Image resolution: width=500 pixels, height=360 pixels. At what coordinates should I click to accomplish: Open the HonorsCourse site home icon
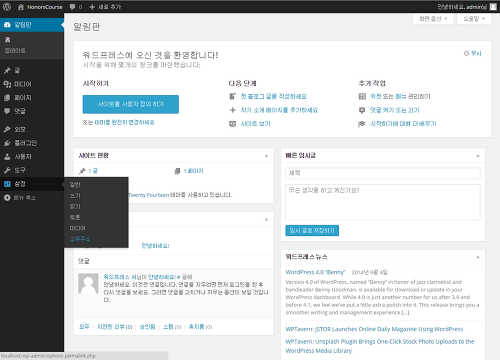[x=21, y=7]
